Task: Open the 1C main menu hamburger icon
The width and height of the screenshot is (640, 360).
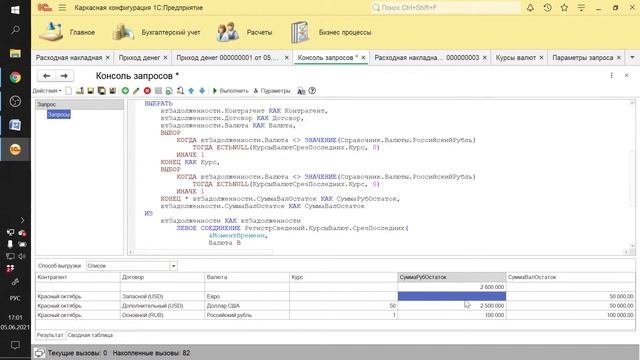Action: pyautogui.click(x=62, y=7)
